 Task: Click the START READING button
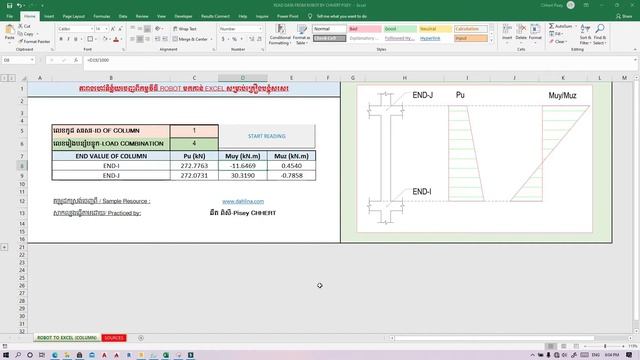267,136
